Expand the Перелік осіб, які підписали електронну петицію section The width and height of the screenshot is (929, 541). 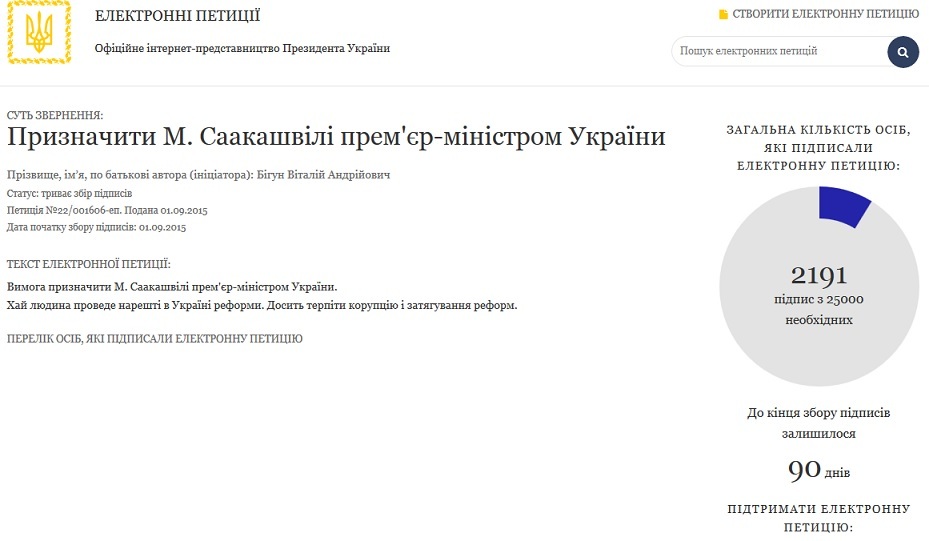tap(155, 338)
